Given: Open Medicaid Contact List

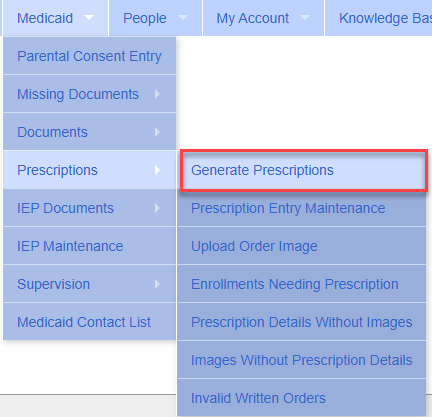Looking at the screenshot, I should (89, 322).
